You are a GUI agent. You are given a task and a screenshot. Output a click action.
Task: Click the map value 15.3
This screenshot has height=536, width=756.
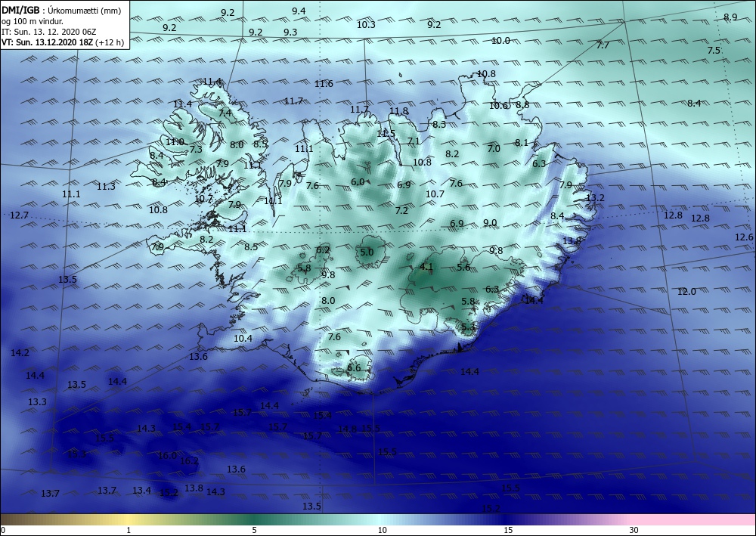click(x=77, y=454)
